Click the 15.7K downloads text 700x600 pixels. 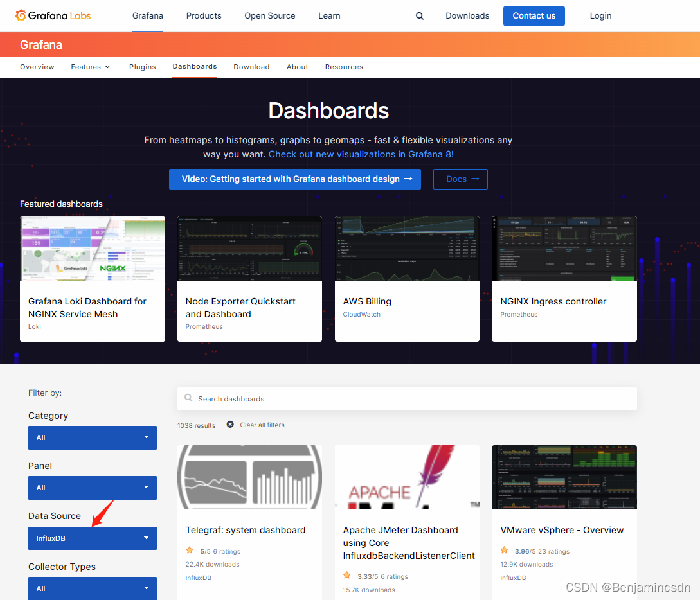coord(369,590)
